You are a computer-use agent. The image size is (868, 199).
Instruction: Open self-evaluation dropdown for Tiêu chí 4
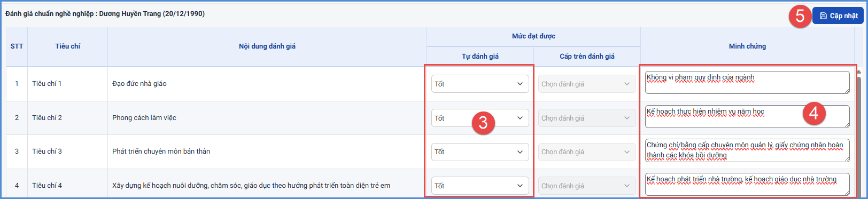480,186
